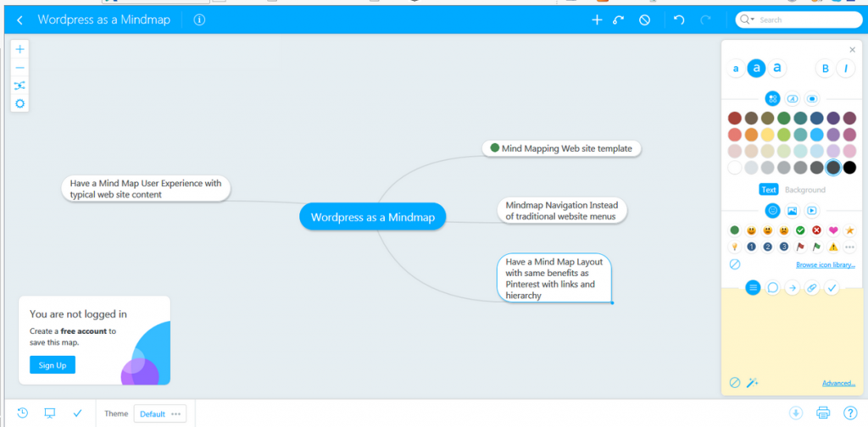Open the color palette style tab
Image resolution: width=868 pixels, height=427 pixels.
[x=773, y=99]
